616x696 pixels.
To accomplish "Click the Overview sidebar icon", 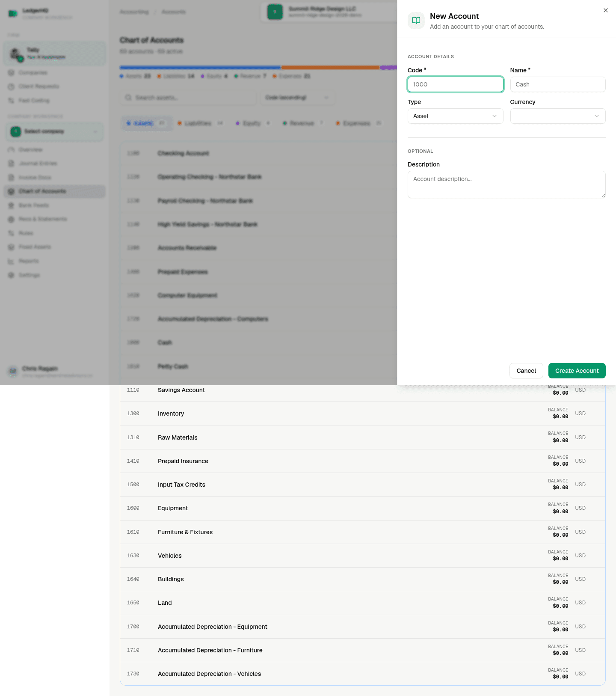I will pos(11,150).
